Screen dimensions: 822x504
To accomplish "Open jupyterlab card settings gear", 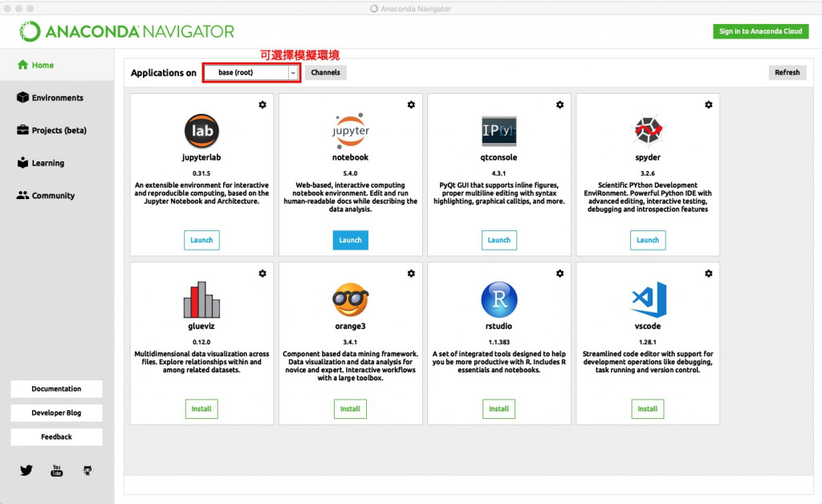I will [262, 105].
